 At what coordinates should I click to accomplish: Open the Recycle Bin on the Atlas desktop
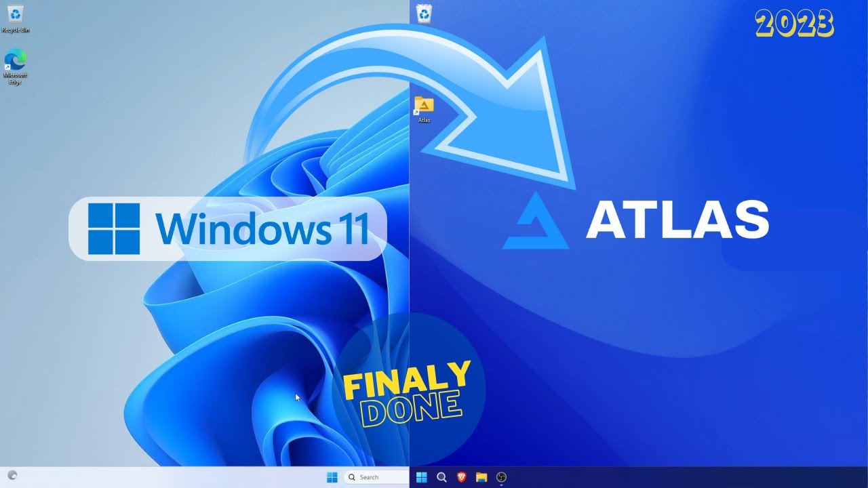click(x=424, y=15)
